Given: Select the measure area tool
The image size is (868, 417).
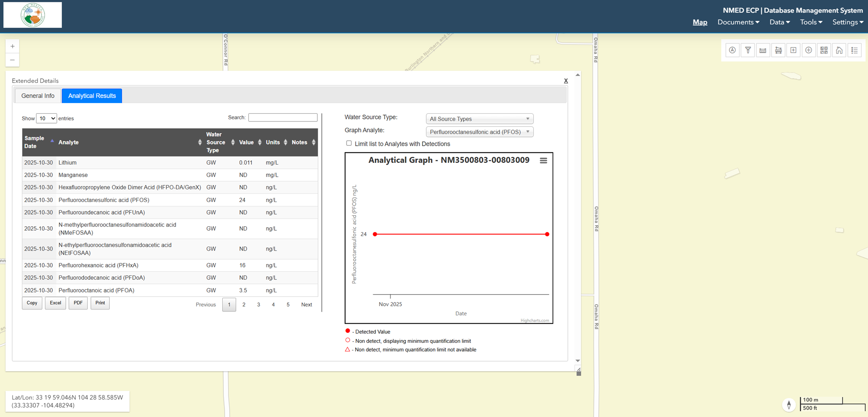Looking at the screenshot, I should pos(778,50).
